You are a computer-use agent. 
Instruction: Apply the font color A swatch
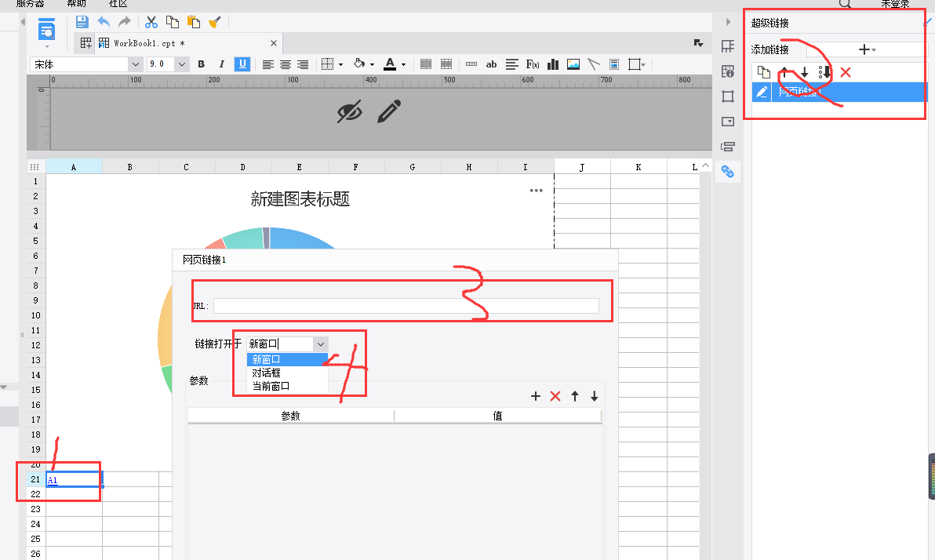coord(390,64)
